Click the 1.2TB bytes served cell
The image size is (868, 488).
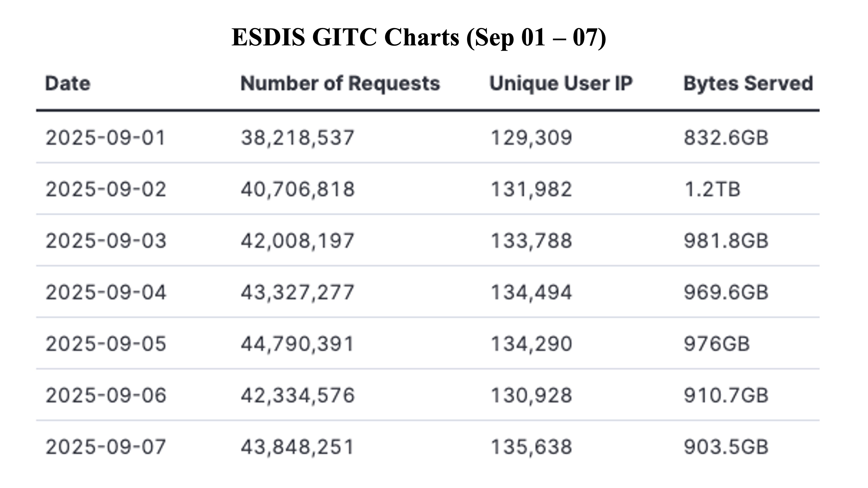point(712,189)
